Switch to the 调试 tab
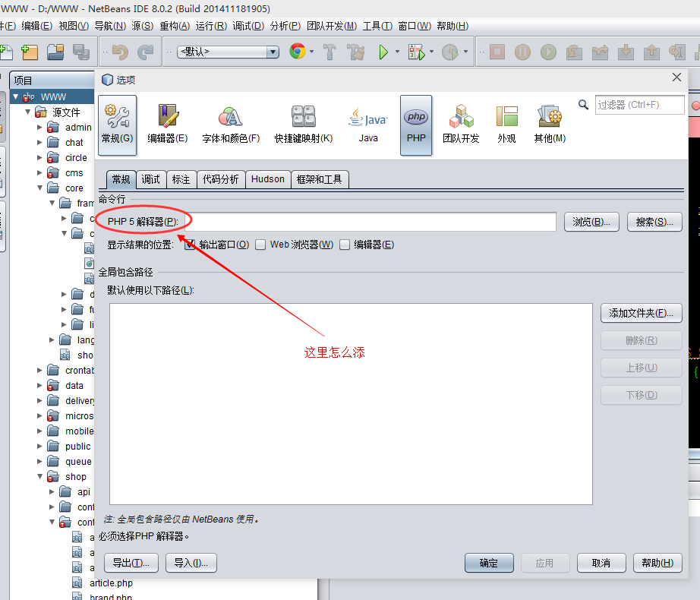This screenshot has width=700, height=600. [151, 179]
